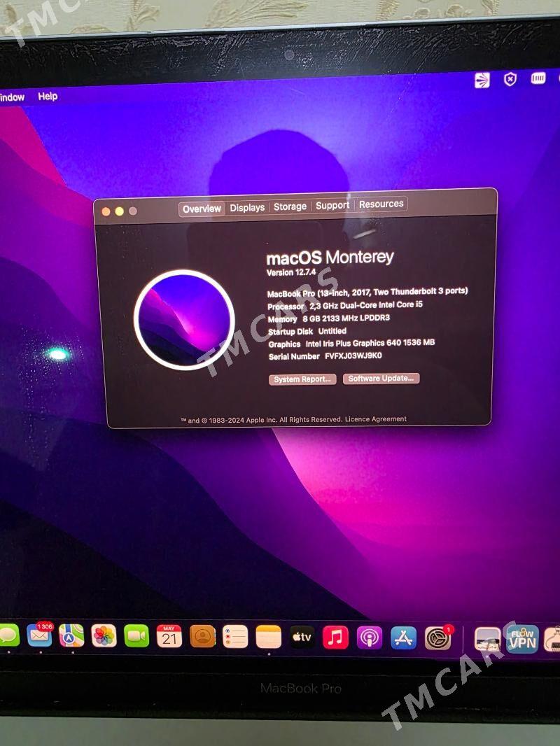Launch the Flow VPN app
This screenshot has height=746, width=560.
coord(522,639)
